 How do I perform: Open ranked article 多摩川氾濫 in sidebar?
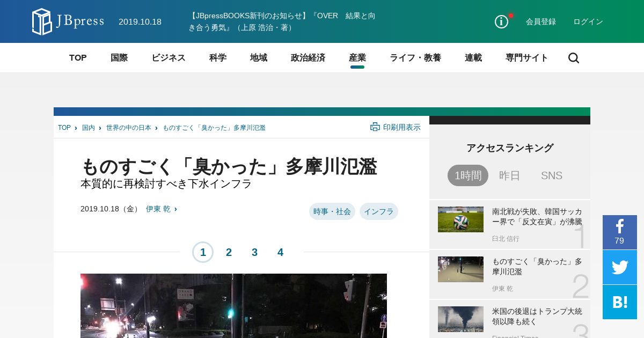point(537,267)
